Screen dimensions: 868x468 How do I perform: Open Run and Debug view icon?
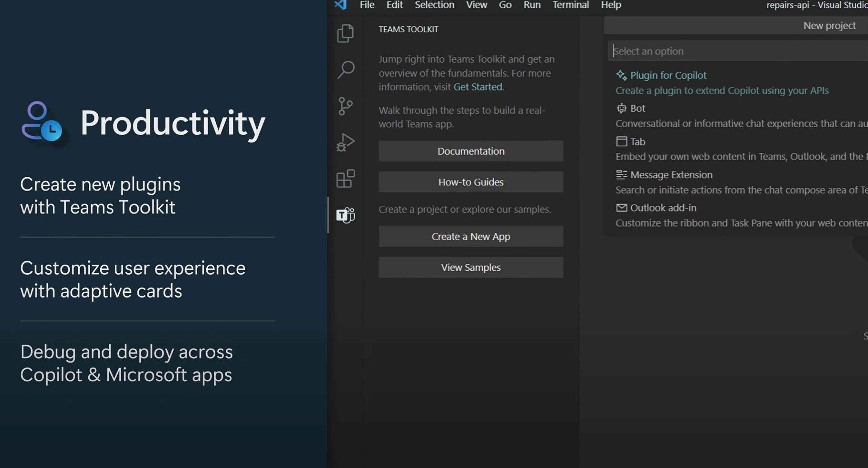(x=345, y=142)
